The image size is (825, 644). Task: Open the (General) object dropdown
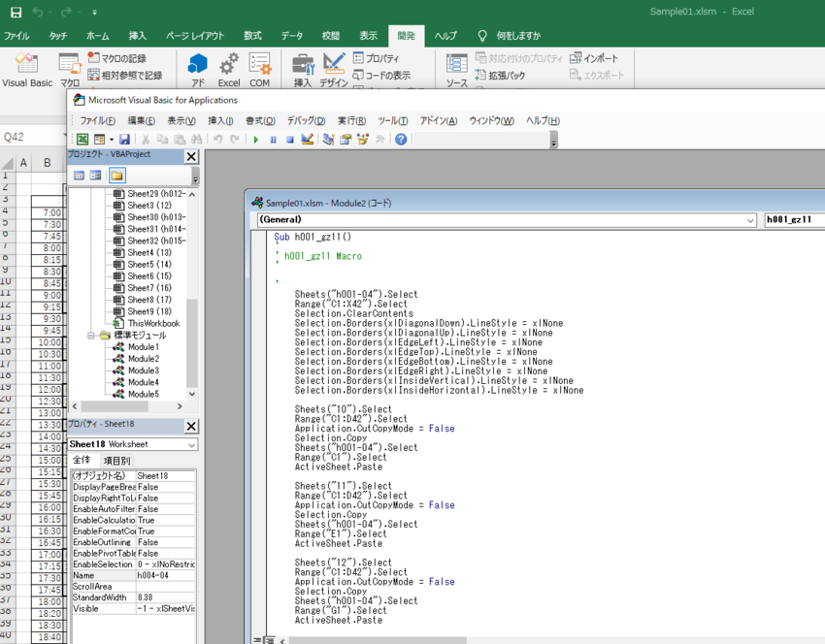coord(751,220)
